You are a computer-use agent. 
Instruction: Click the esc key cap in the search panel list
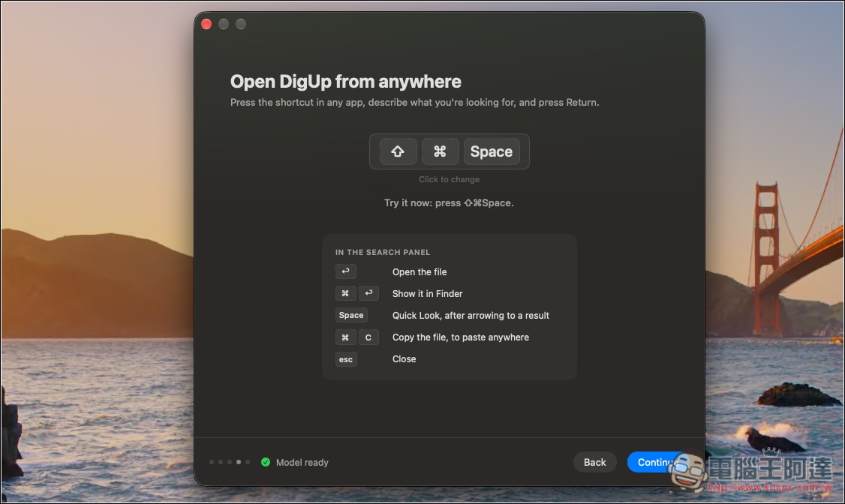point(346,359)
